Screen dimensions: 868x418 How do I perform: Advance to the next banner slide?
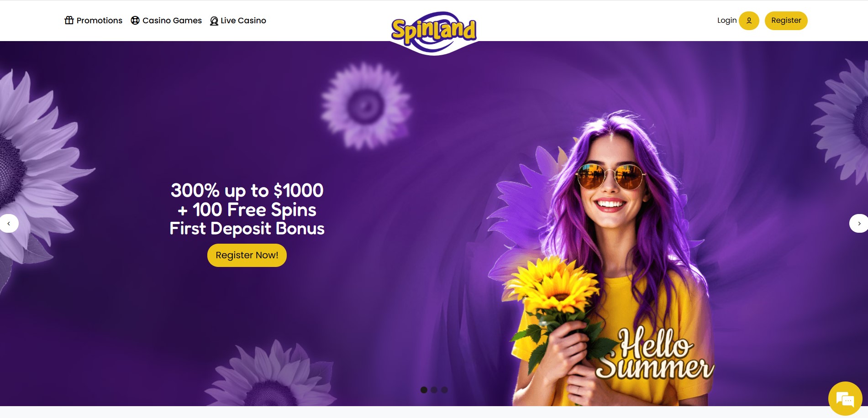859,224
